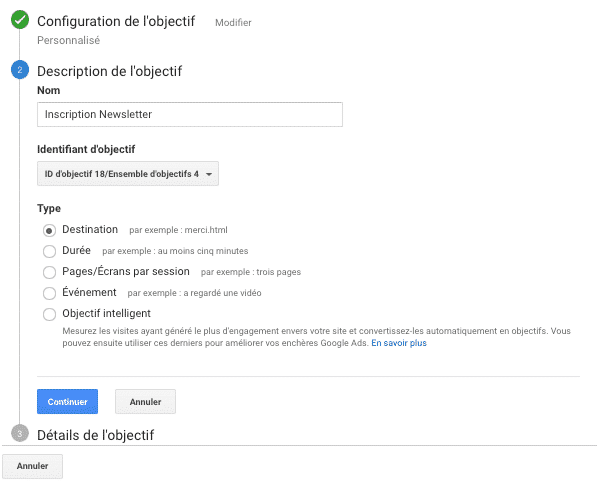605x485 pixels.
Task: Click Annuler next to Continuer
Action: [x=145, y=402]
